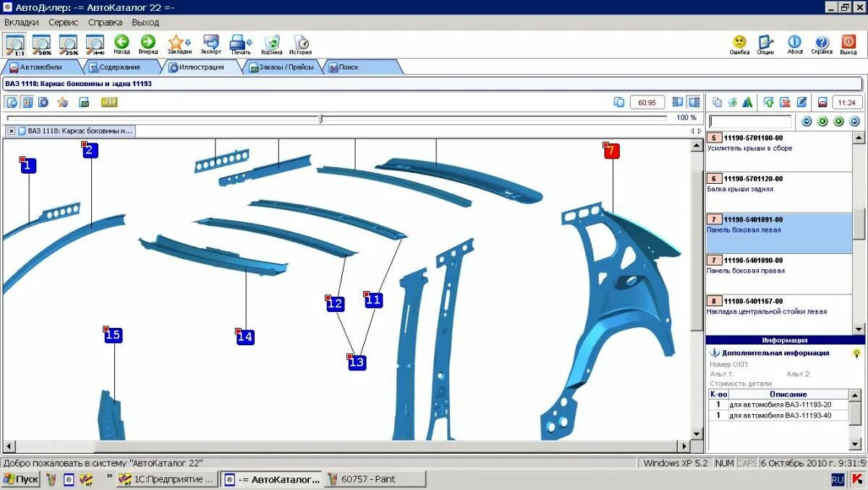Open the Корзина basket
Viewport: 868px width, 490px height.
(272, 45)
